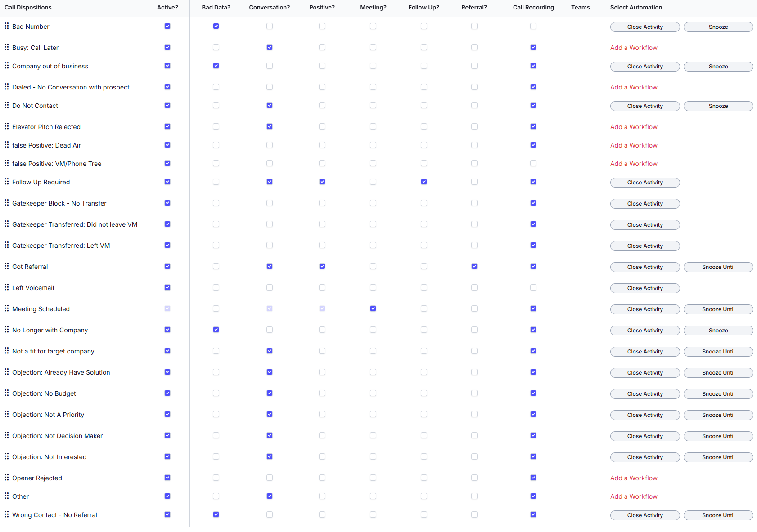The image size is (757, 532).
Task: Click Add a Workflow for Busy: Call Later
Action: (x=634, y=48)
